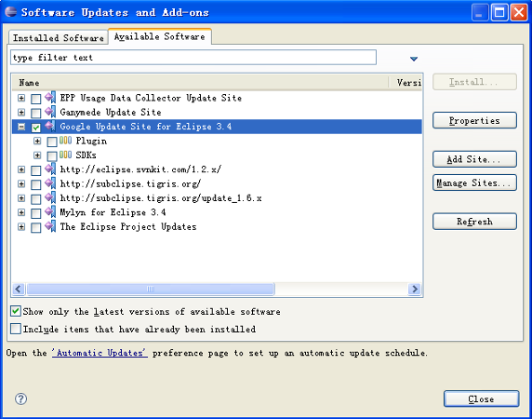532x419 pixels.
Task: Check the eclipse.svnkit.com/1.2.x/ checkbox
Action: click(x=36, y=170)
